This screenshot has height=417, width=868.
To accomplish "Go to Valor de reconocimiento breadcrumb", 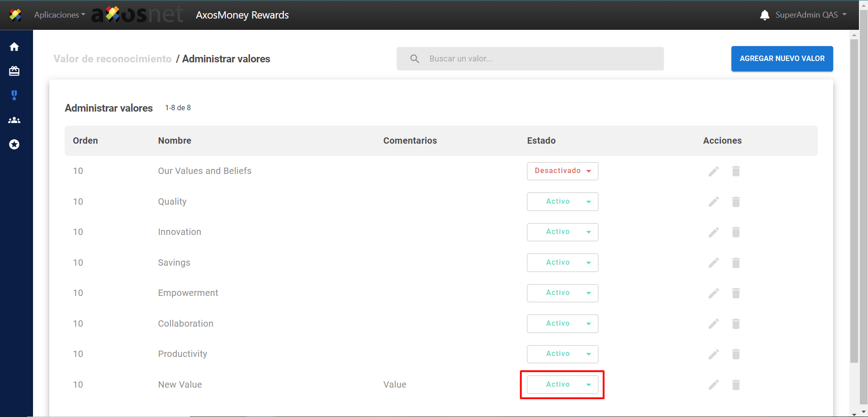I will [112, 59].
